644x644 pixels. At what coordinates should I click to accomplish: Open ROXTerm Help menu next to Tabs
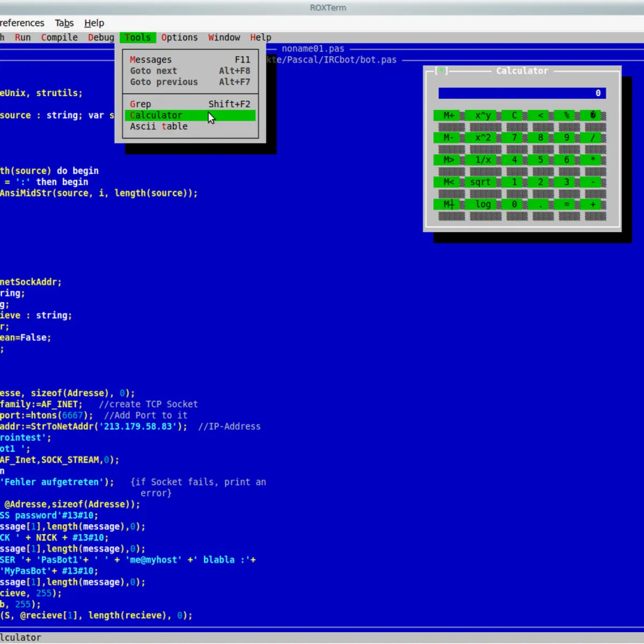tap(94, 23)
